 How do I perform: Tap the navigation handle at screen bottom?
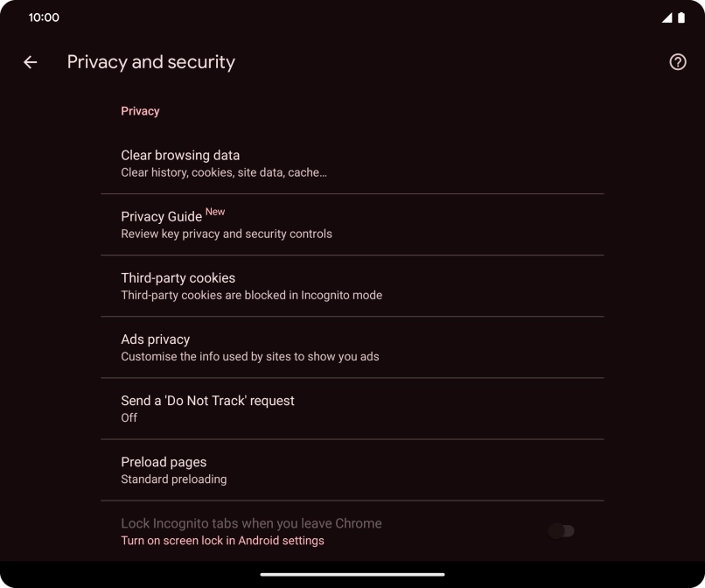pyautogui.click(x=352, y=576)
